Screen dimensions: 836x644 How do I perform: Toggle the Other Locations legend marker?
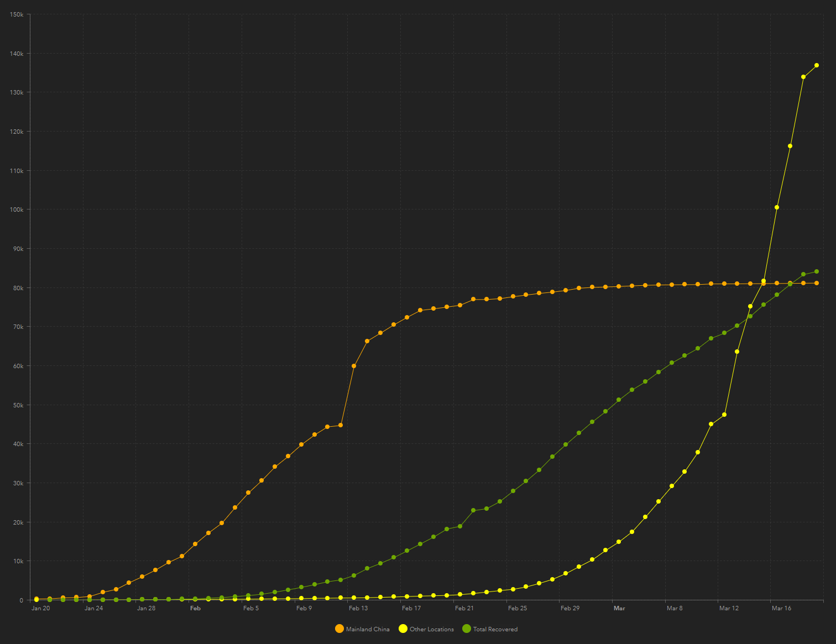click(x=403, y=629)
